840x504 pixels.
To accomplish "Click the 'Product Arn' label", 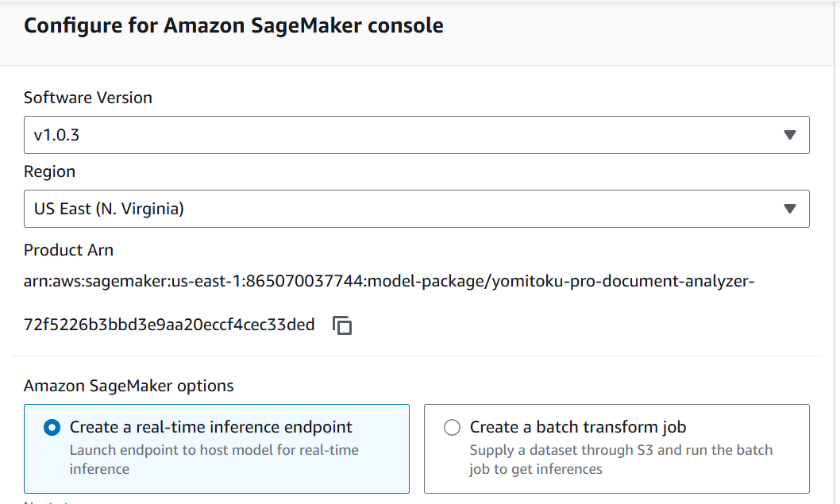I will (68, 250).
